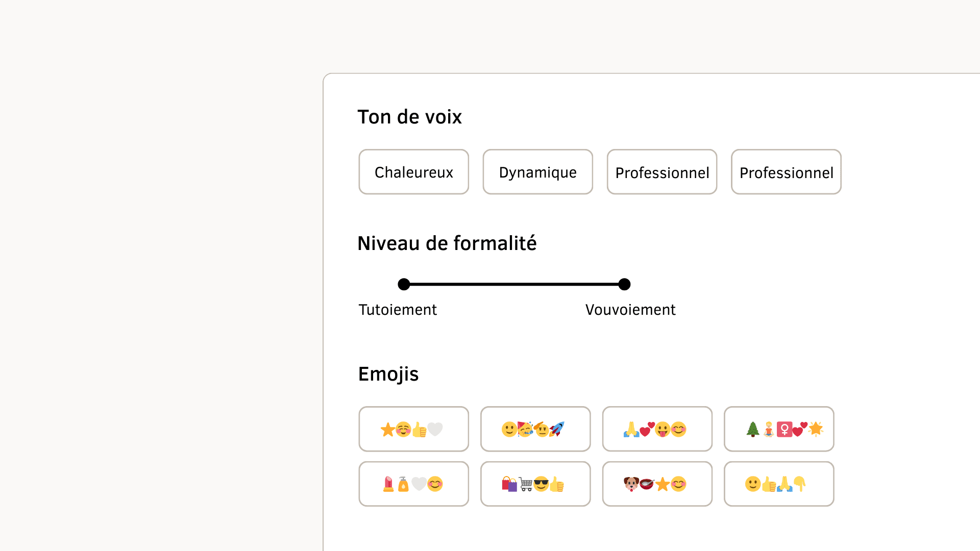Select the first Professionnel tone button

click(x=662, y=172)
